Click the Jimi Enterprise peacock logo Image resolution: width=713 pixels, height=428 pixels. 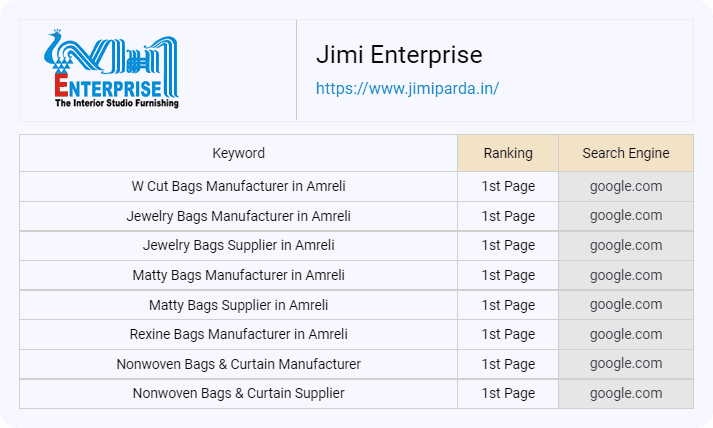[111, 69]
